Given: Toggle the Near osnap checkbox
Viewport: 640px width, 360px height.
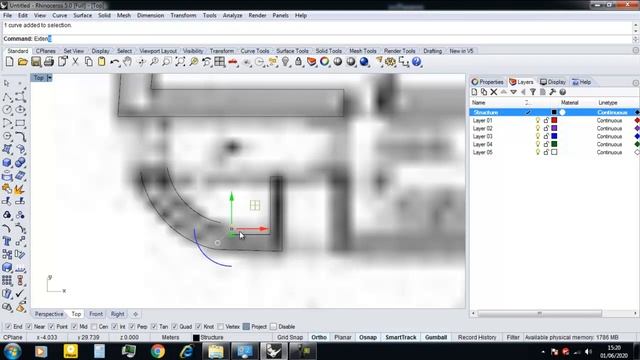Looking at the screenshot, I should [29, 327].
